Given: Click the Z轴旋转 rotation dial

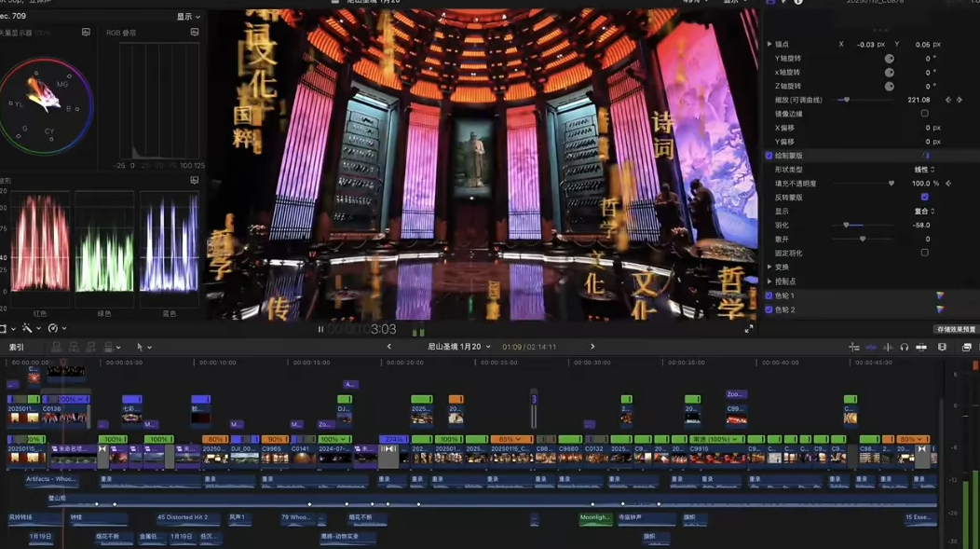Looking at the screenshot, I should (x=889, y=87).
